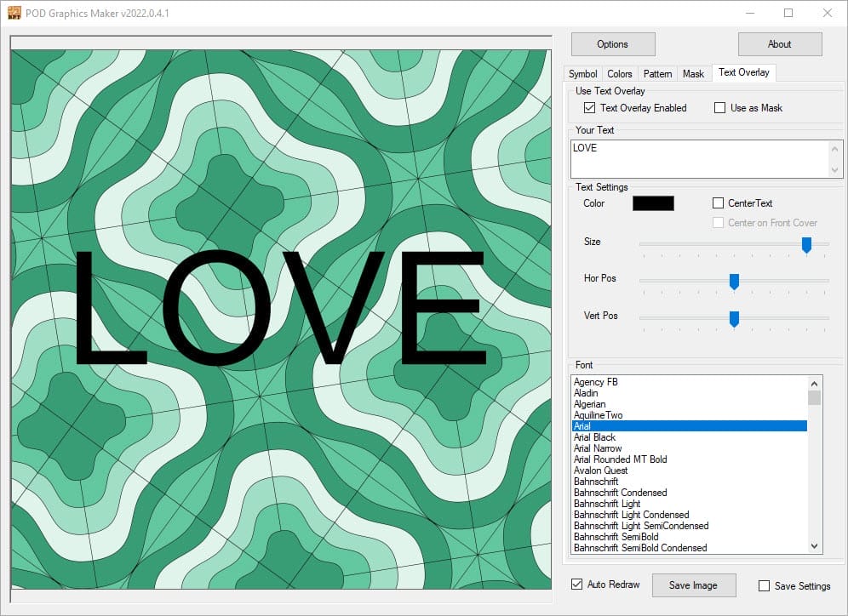
Task: Open the About dialog
Action: click(779, 44)
